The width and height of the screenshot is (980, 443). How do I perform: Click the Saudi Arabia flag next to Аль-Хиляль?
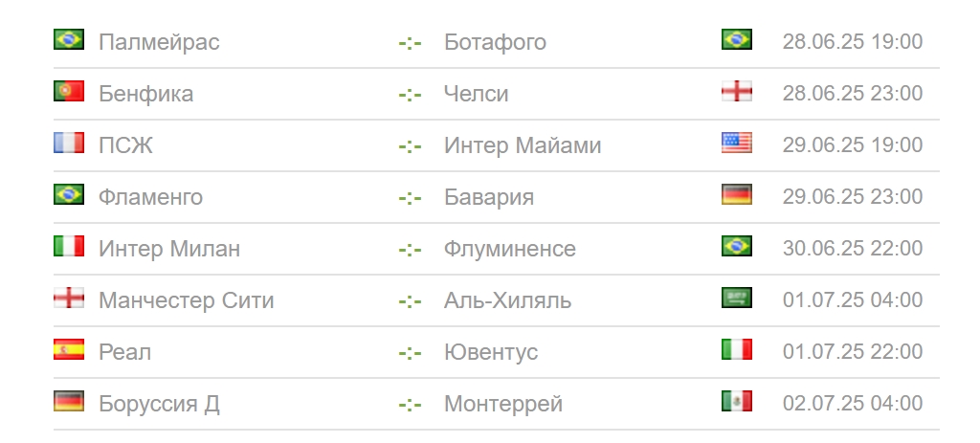(736, 298)
